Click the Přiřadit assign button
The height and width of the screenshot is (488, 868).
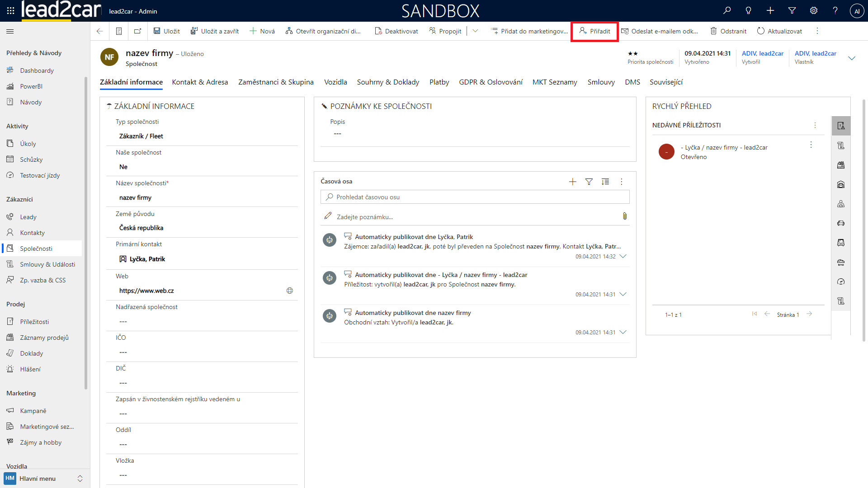594,31
